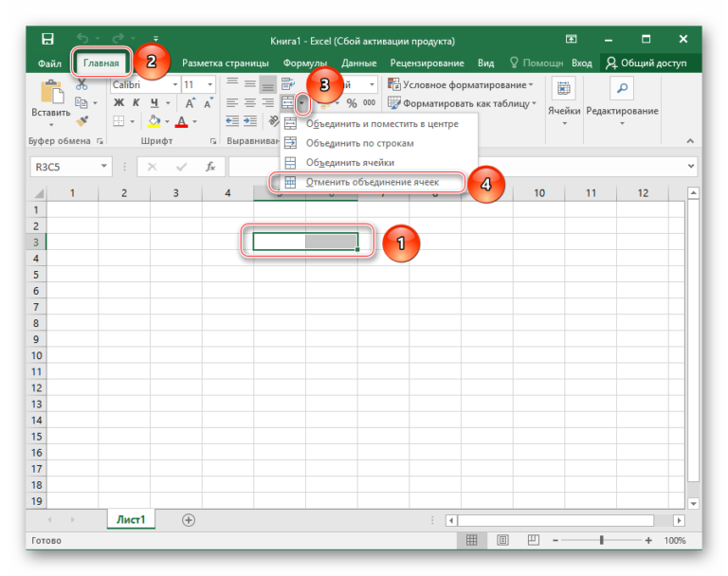Switch to the Рецензирование tab

(x=428, y=63)
